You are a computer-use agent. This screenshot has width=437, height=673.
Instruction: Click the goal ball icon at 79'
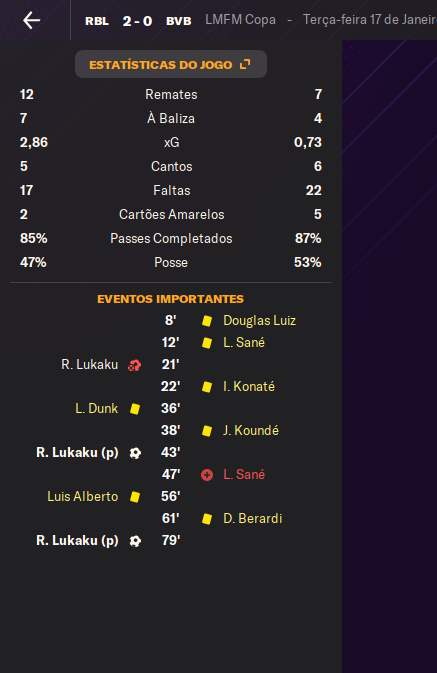pyautogui.click(x=135, y=541)
